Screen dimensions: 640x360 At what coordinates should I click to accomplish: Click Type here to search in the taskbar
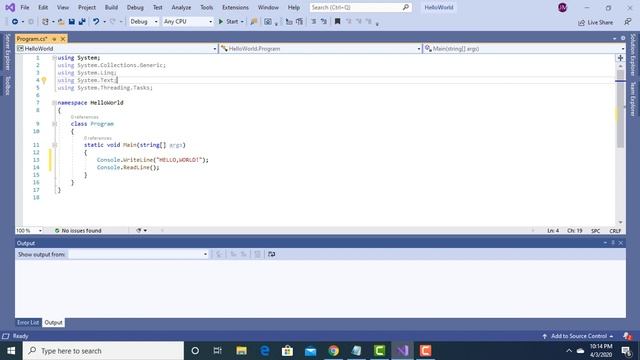(103, 351)
